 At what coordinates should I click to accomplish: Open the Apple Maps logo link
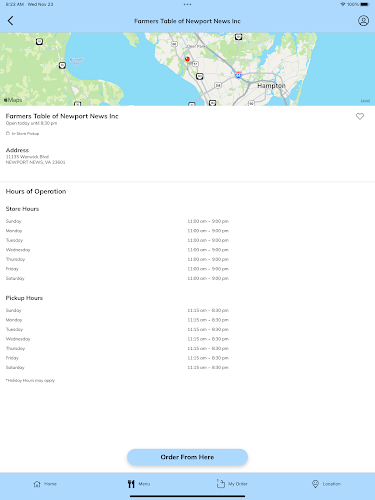point(13,100)
